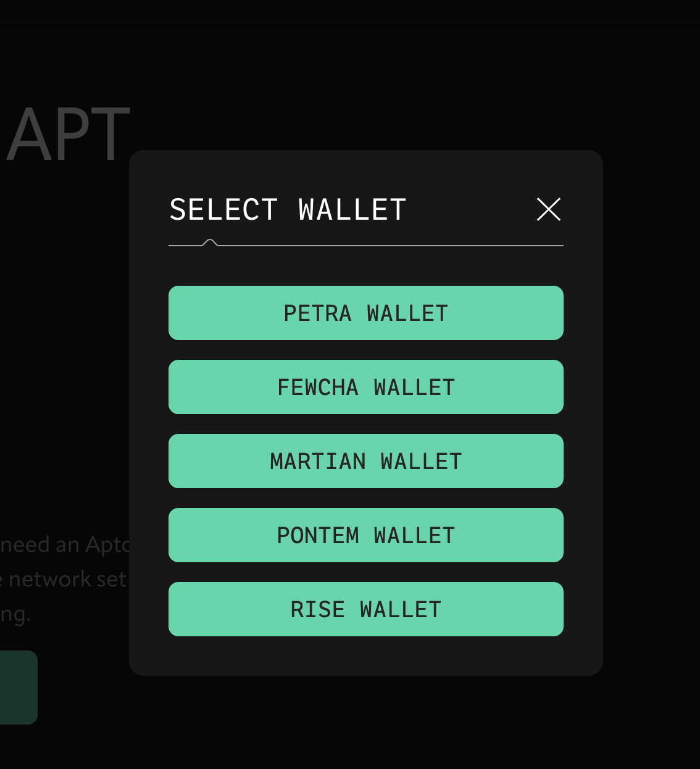Screen dimensions: 700x769
Task: Connect using Rise Wallet
Action: (365, 609)
